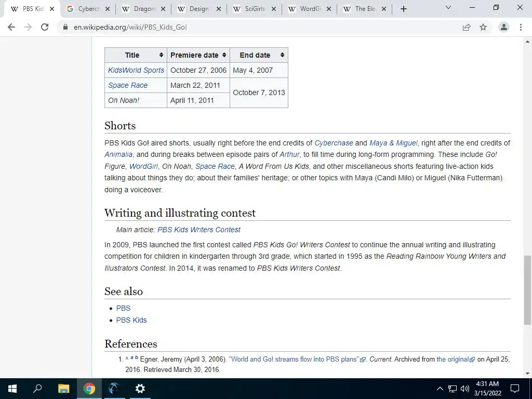Image resolution: width=532 pixels, height=399 pixels.
Task: Close the Cyberchase Google tab
Action: [x=108, y=9]
